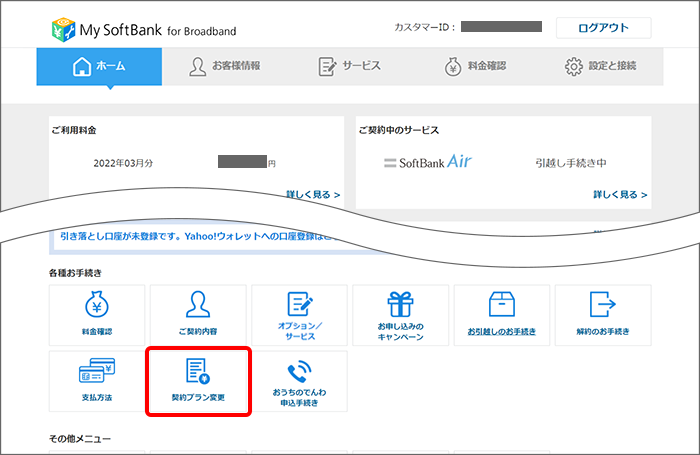
Task: Click the 2022年03月分 billing month text
Action: click(123, 163)
